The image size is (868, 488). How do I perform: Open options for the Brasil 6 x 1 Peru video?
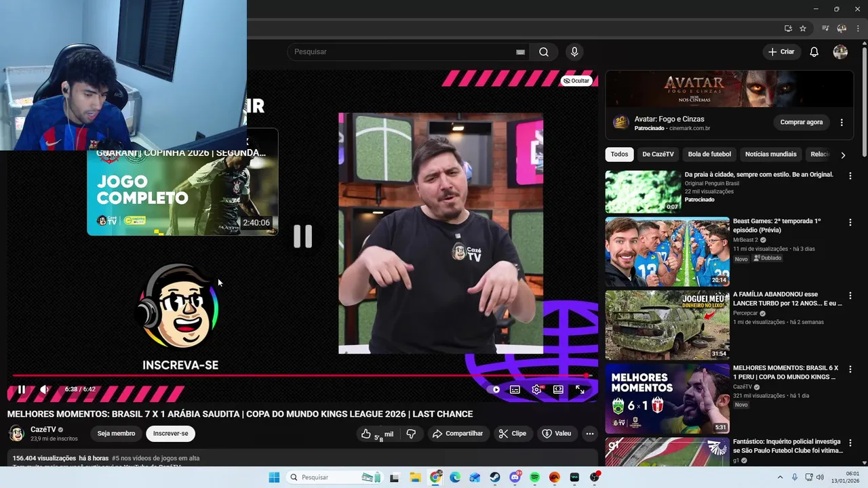pos(850,369)
